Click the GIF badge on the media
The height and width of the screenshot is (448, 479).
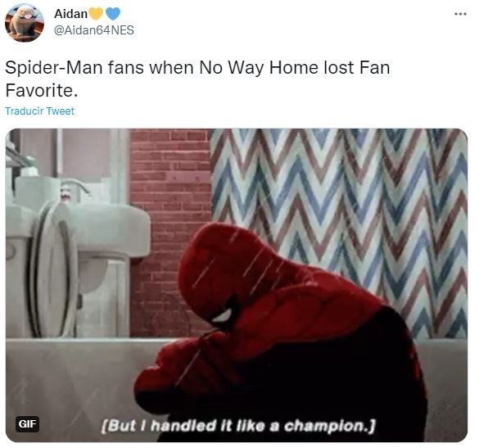click(x=27, y=424)
